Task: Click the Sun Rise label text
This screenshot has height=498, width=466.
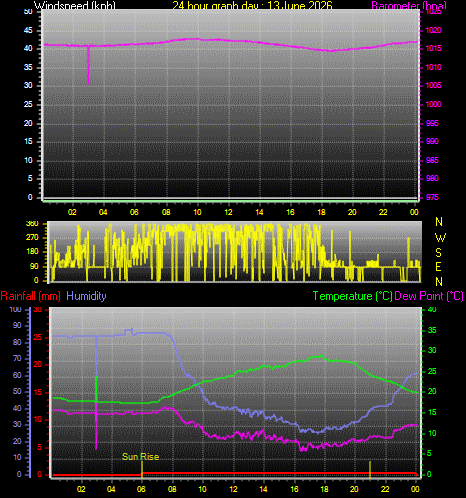Action: 140,456
